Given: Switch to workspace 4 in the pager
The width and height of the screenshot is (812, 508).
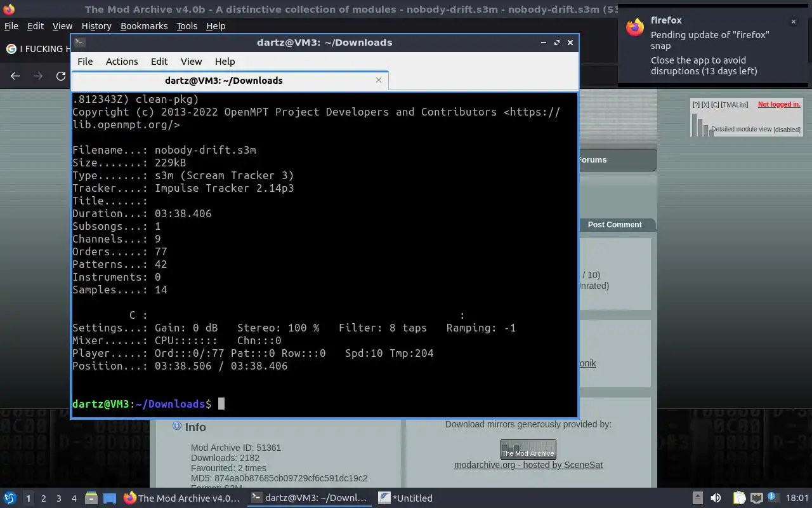Looking at the screenshot, I should [74, 498].
